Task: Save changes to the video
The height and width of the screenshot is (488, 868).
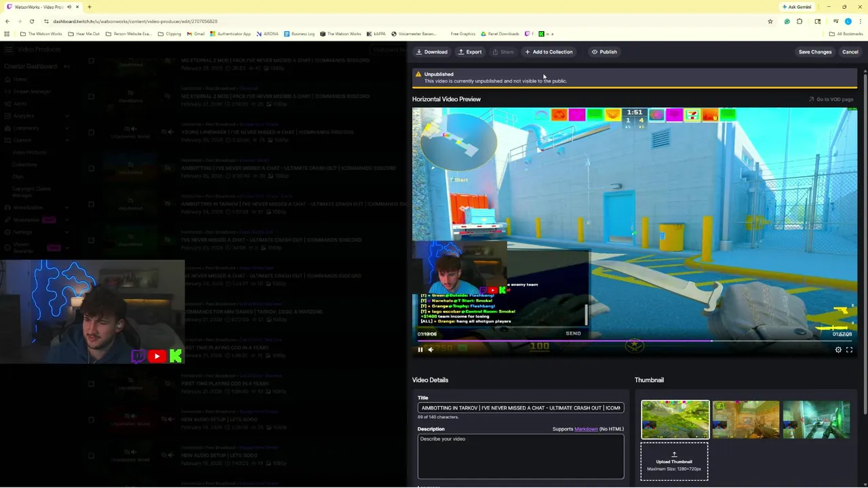Action: 814,52
